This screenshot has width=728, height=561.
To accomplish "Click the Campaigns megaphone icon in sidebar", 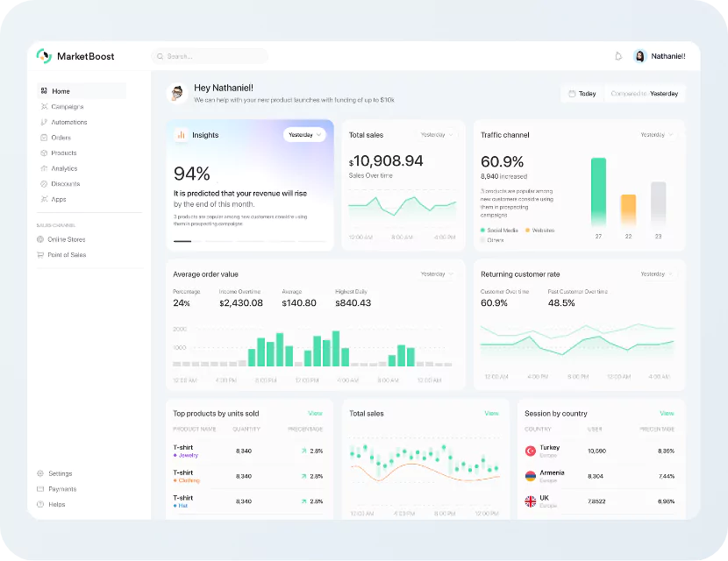I will 44,107.
